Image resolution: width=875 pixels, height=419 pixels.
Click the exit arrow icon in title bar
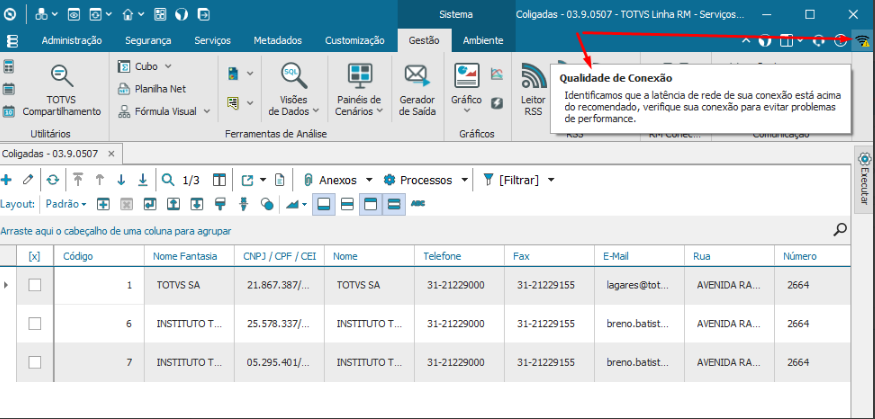pos(205,15)
